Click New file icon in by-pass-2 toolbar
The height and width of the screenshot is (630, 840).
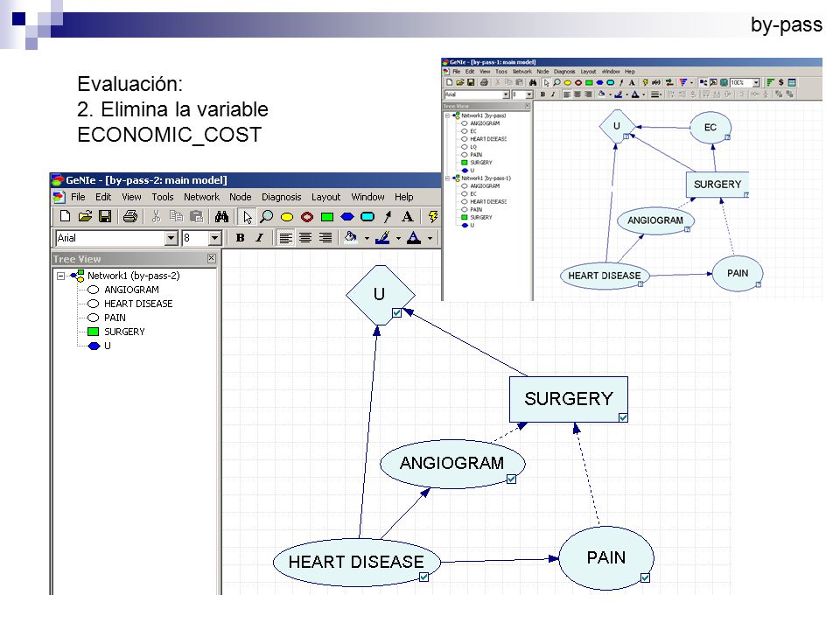pyautogui.click(x=66, y=216)
